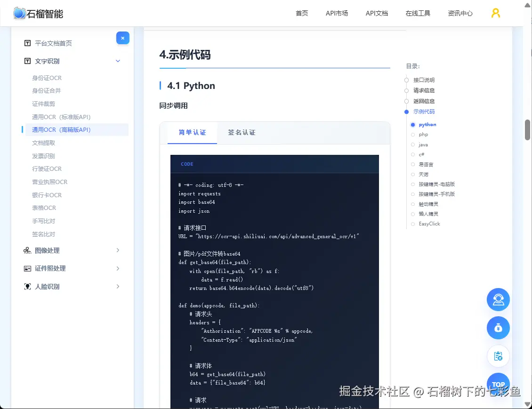Click the page vertical scrollbar thumb

[x=528, y=130]
